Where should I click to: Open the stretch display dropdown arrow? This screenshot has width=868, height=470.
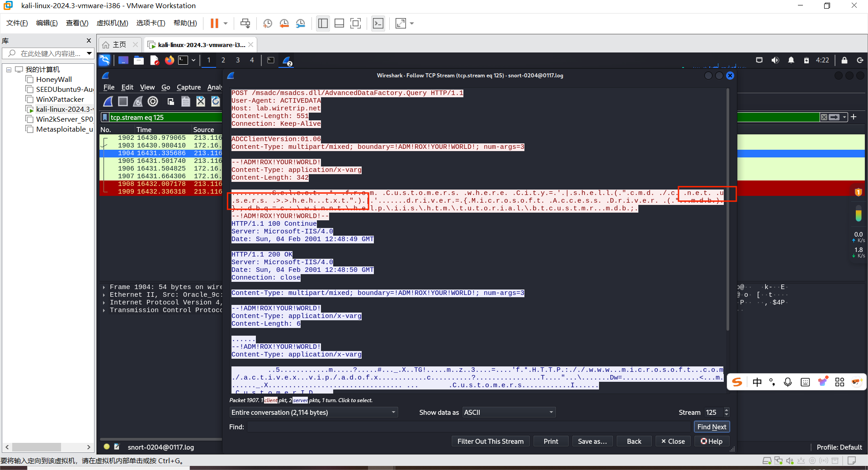coord(412,24)
